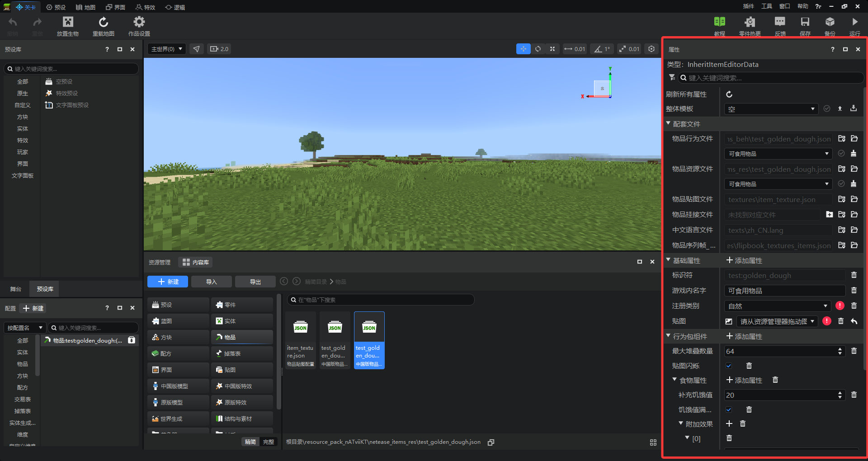Click the download icon in 整体模板 row
868x461 pixels.
click(x=854, y=108)
